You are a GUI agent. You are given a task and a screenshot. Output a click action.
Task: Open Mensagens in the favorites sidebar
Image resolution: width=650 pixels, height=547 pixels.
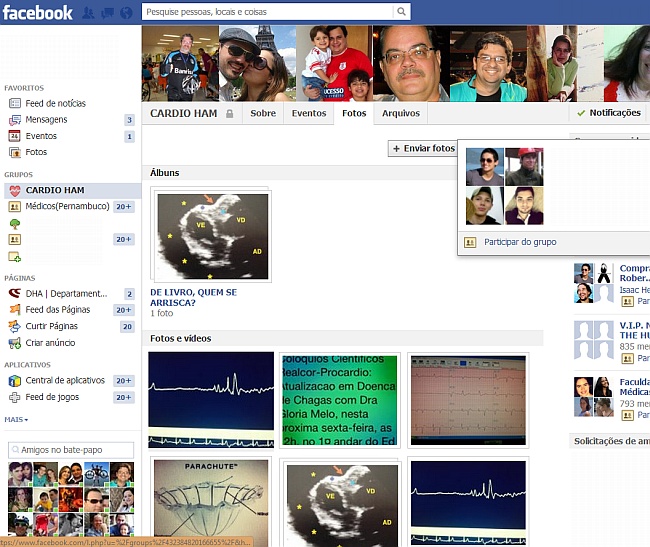click(46, 120)
